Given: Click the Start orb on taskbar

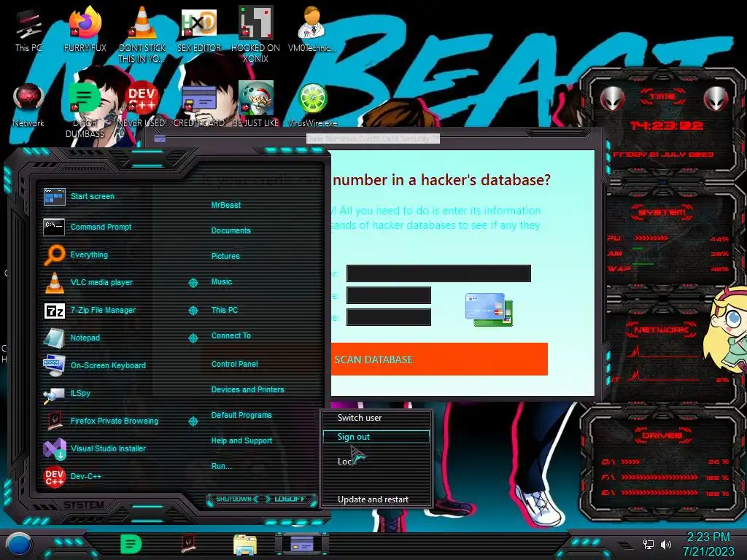Looking at the screenshot, I should click(x=18, y=545).
